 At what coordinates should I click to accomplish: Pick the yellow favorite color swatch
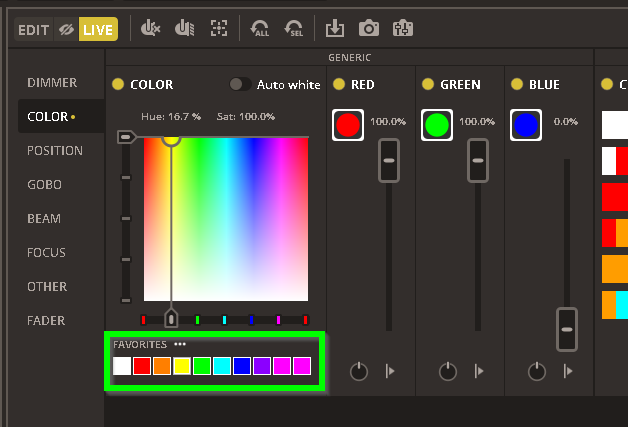pos(182,366)
